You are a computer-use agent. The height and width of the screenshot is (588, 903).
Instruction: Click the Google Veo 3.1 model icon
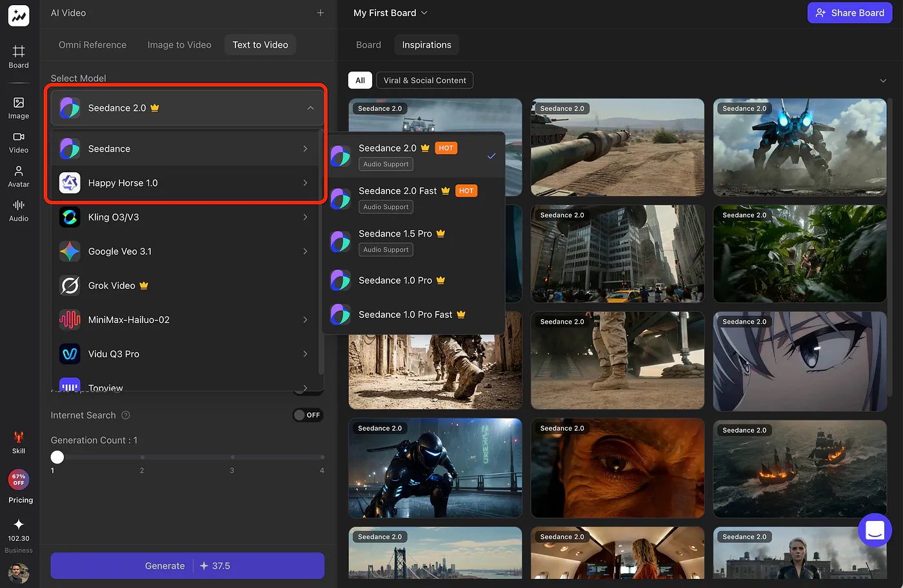(x=70, y=251)
